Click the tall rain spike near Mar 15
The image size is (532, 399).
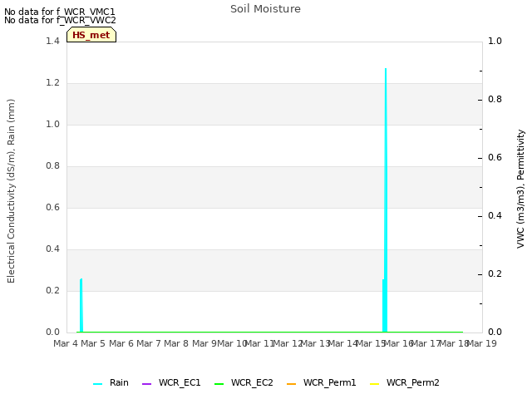(x=386, y=200)
